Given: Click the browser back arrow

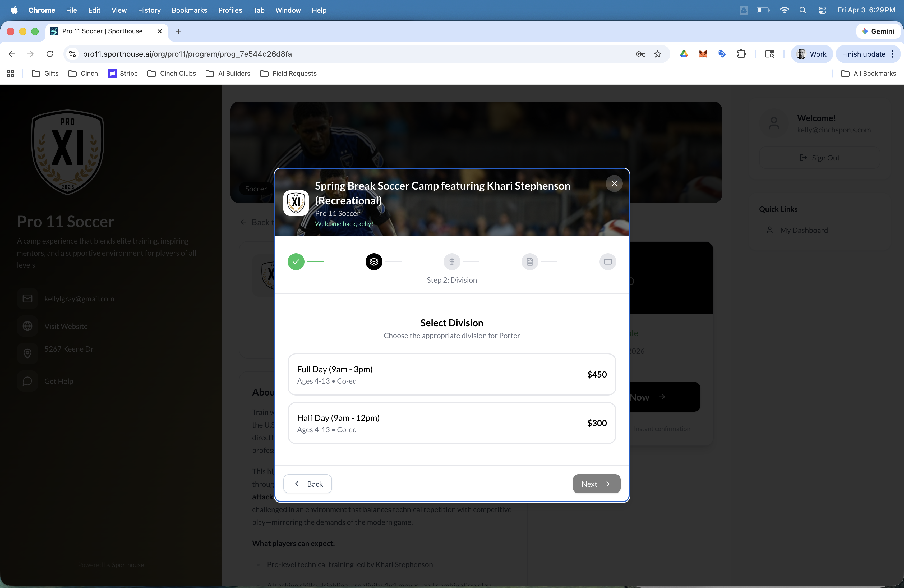Looking at the screenshot, I should click(12, 54).
